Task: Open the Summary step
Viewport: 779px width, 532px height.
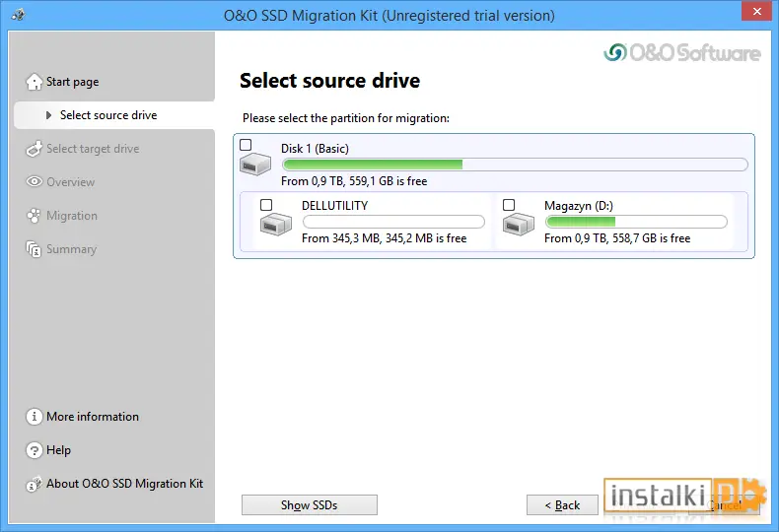Action: [x=61, y=249]
